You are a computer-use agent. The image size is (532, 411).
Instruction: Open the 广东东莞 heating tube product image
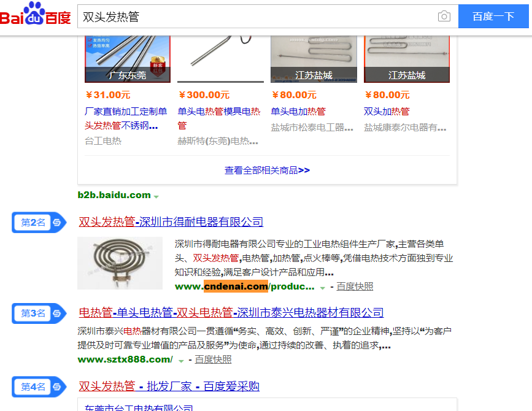[128, 59]
